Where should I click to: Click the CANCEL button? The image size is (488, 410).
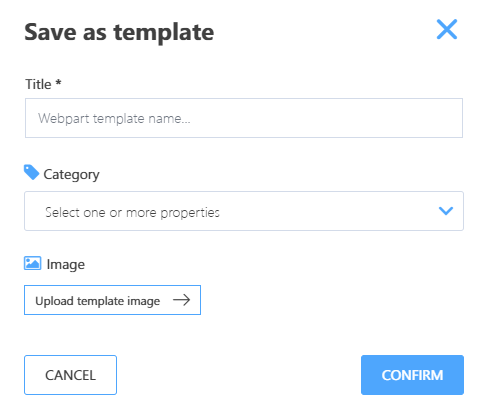tap(70, 375)
